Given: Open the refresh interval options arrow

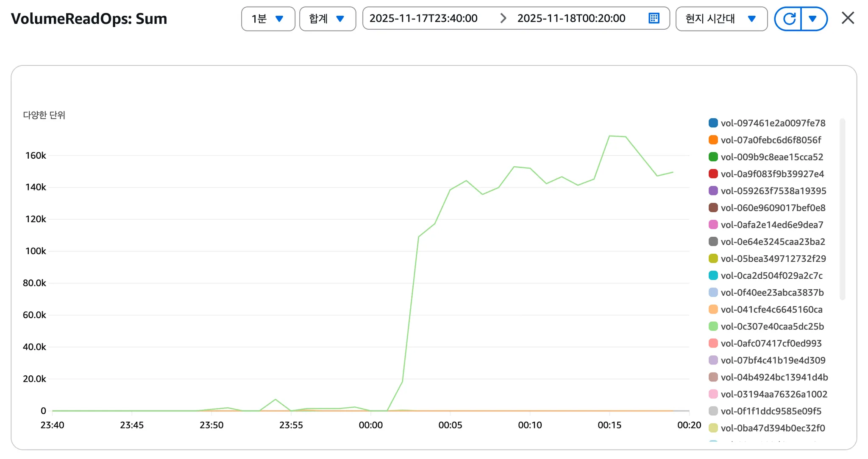Looking at the screenshot, I should (x=813, y=19).
